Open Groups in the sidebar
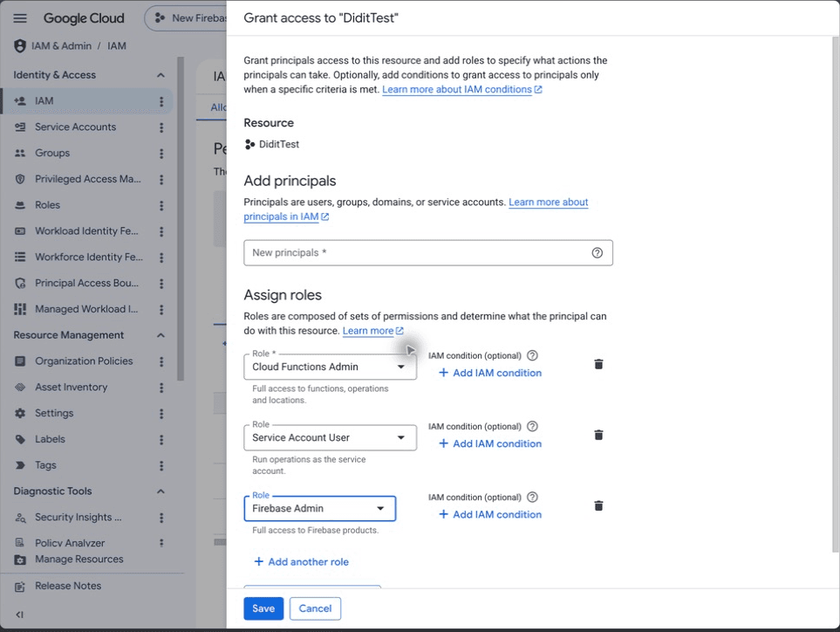Screen dimensions: 840x632 point(52,154)
